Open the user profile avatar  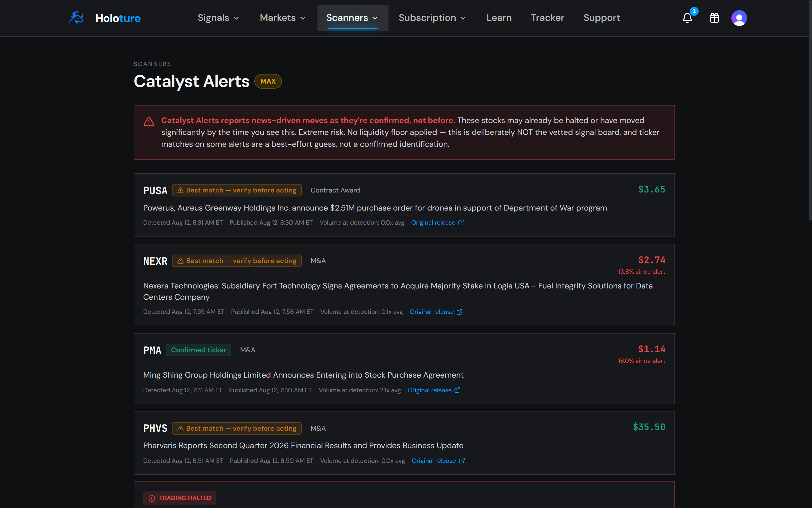coord(739,18)
